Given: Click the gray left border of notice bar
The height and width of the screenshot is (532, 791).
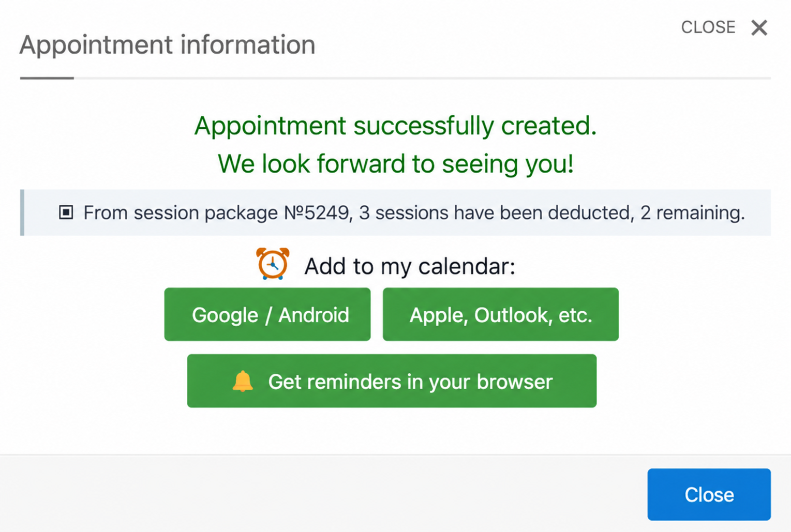Looking at the screenshot, I should [22, 212].
